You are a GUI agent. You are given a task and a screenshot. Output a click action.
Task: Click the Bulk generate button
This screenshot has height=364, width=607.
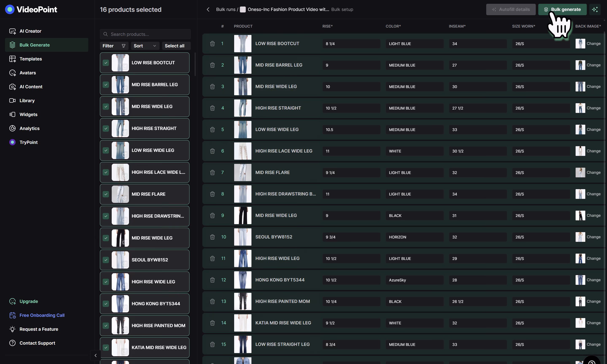(x=562, y=9)
